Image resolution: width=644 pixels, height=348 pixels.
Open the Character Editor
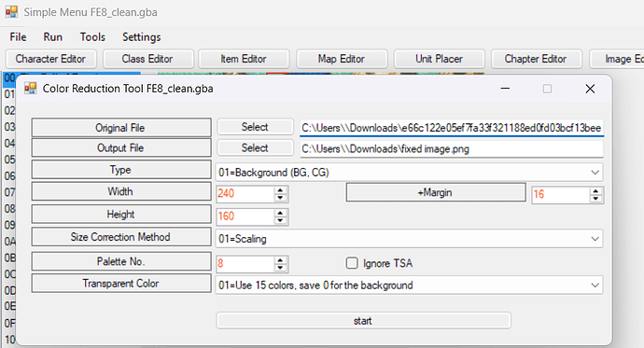point(51,59)
